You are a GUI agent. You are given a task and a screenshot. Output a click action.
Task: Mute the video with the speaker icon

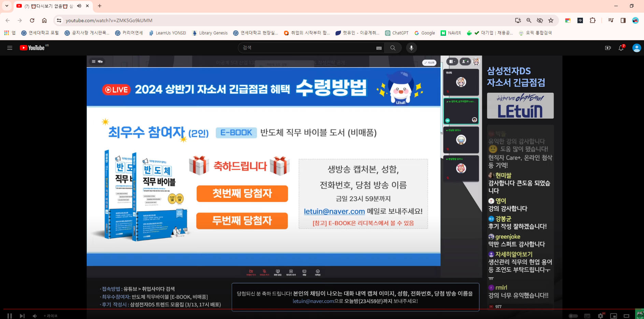34,316
